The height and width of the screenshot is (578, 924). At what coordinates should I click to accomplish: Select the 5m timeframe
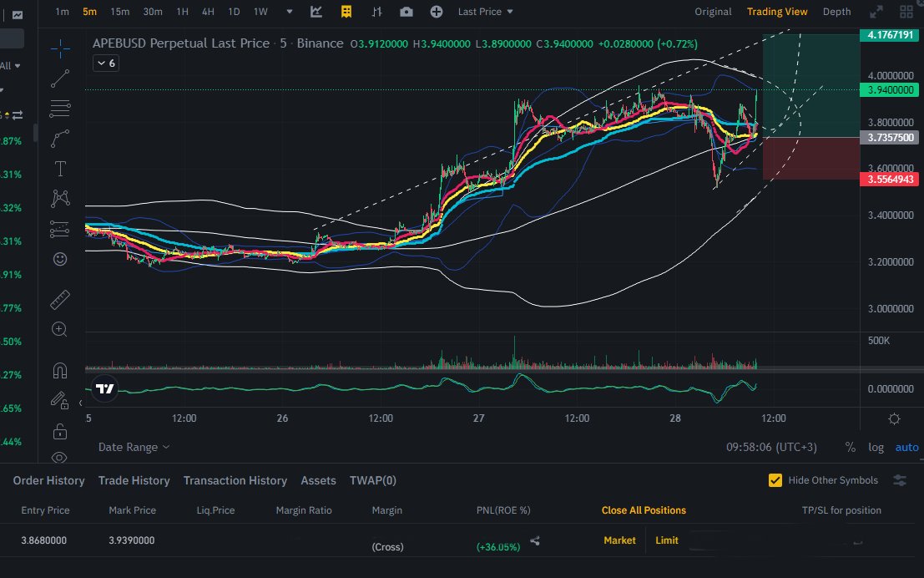[89, 12]
